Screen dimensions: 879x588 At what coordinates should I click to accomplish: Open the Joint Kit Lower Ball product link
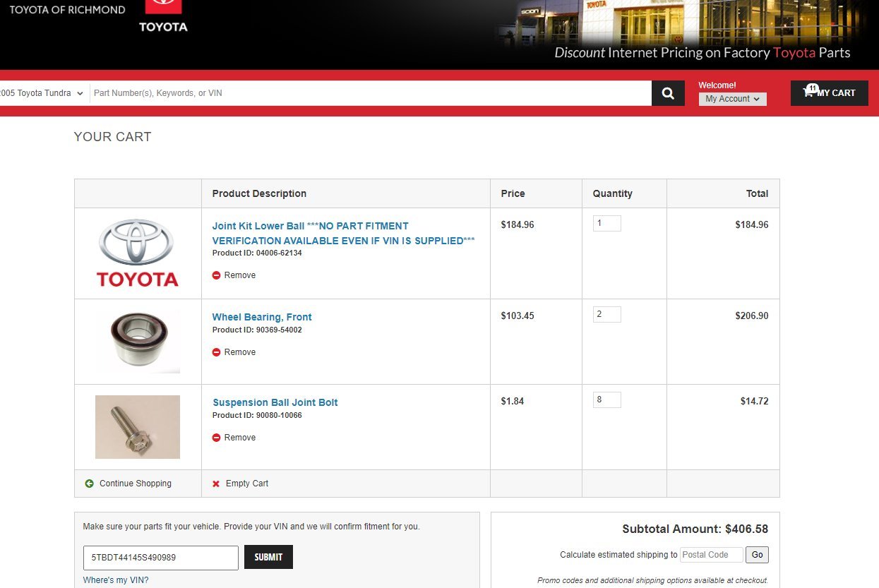343,233
